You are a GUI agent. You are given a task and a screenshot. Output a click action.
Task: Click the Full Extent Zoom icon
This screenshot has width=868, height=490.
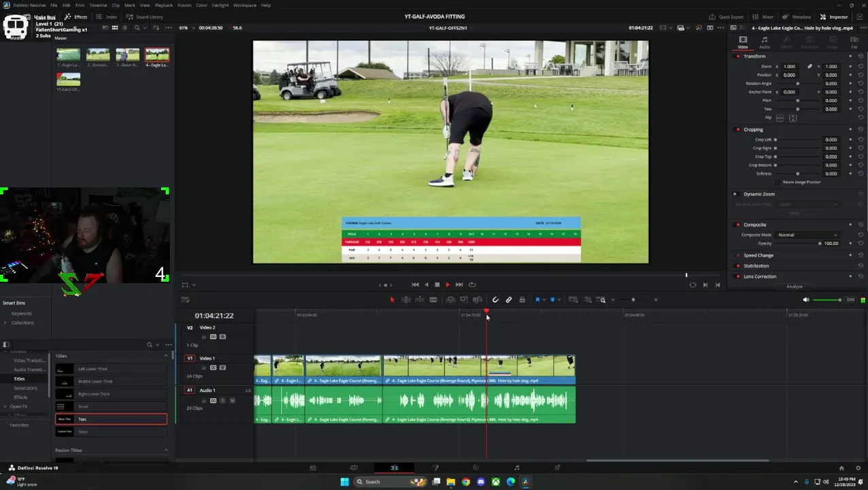click(x=573, y=299)
